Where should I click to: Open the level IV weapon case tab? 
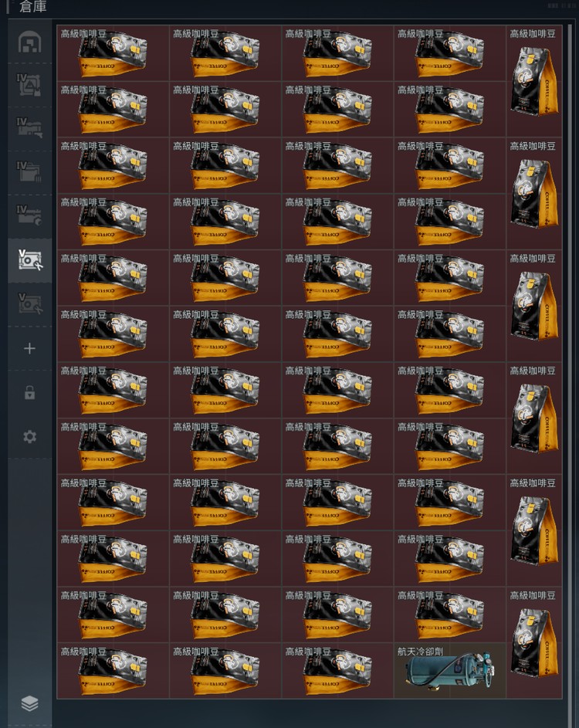(x=29, y=128)
